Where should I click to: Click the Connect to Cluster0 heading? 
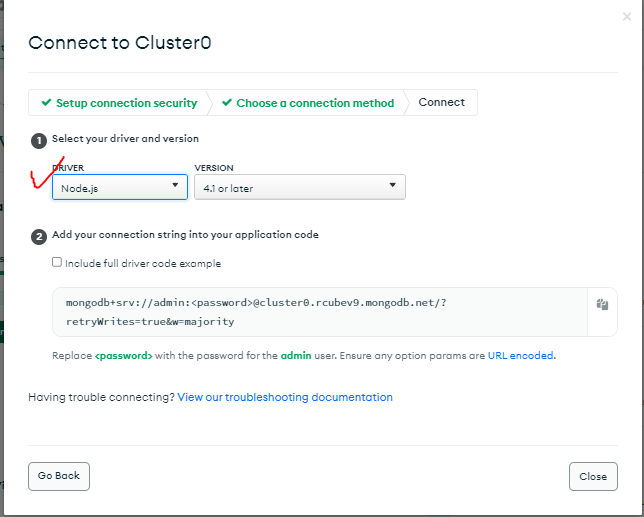tap(120, 43)
